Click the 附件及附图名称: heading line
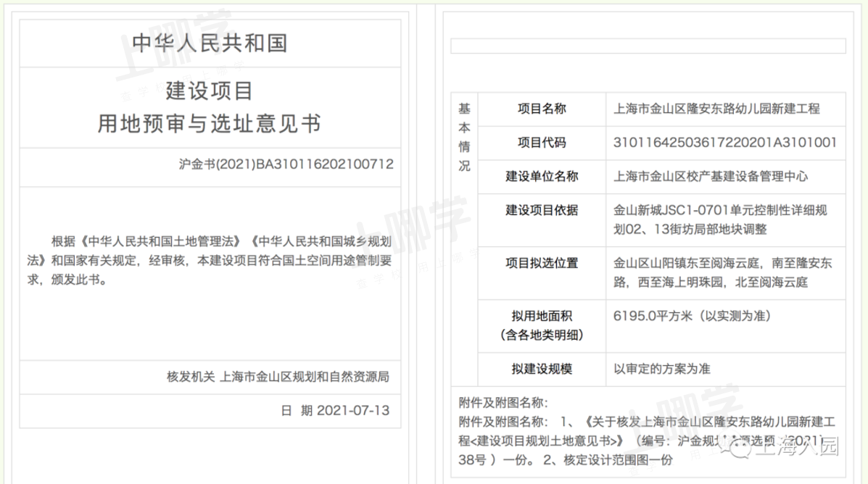This screenshot has height=484, width=868. (503, 403)
